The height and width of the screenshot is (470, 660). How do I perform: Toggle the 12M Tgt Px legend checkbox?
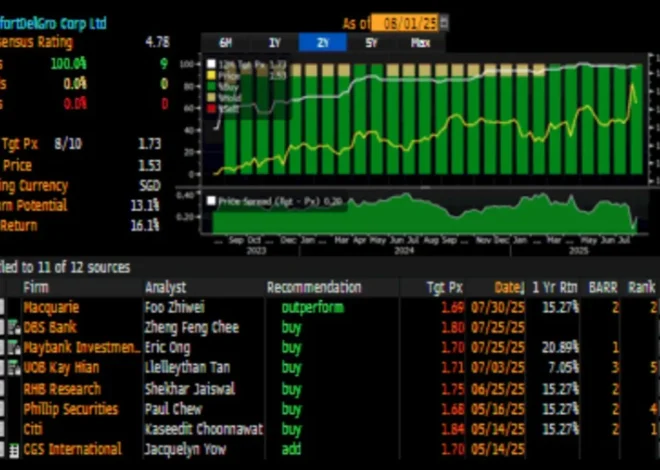(x=211, y=64)
